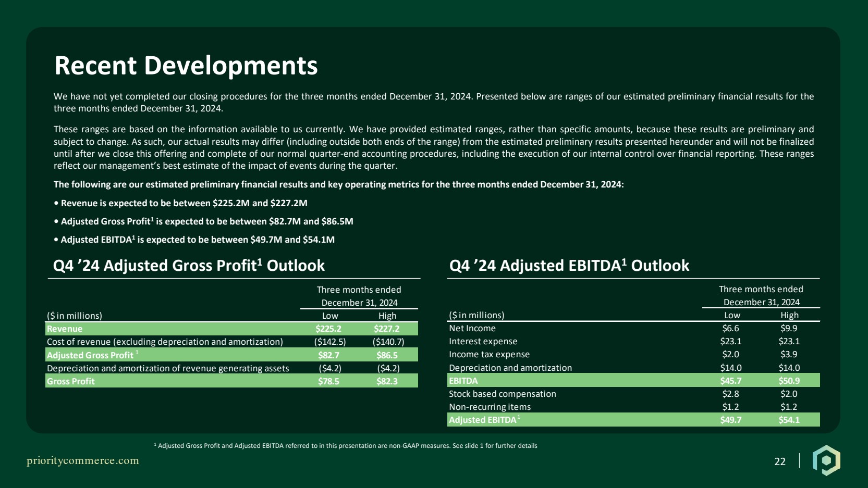Click the slide page number 22

click(x=780, y=461)
